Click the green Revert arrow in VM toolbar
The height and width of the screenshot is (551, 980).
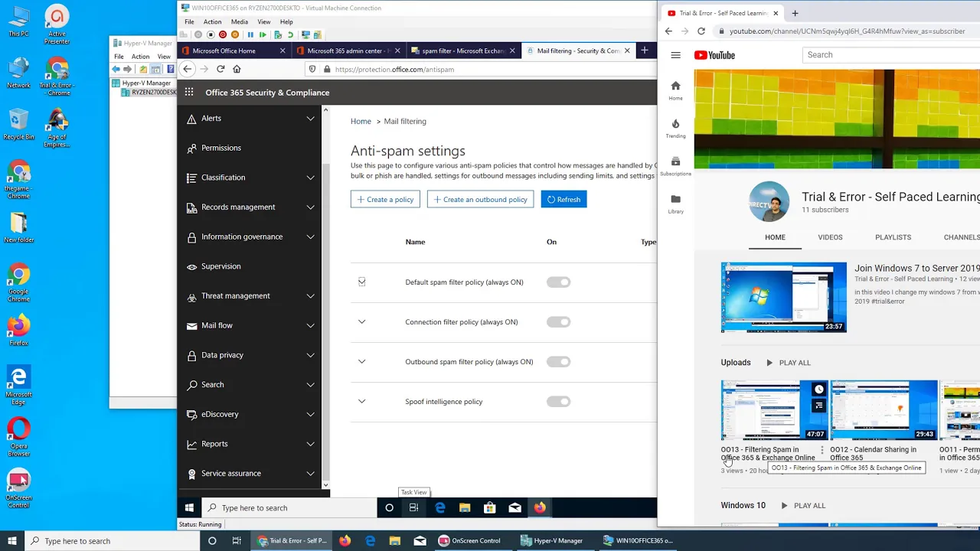click(x=290, y=34)
